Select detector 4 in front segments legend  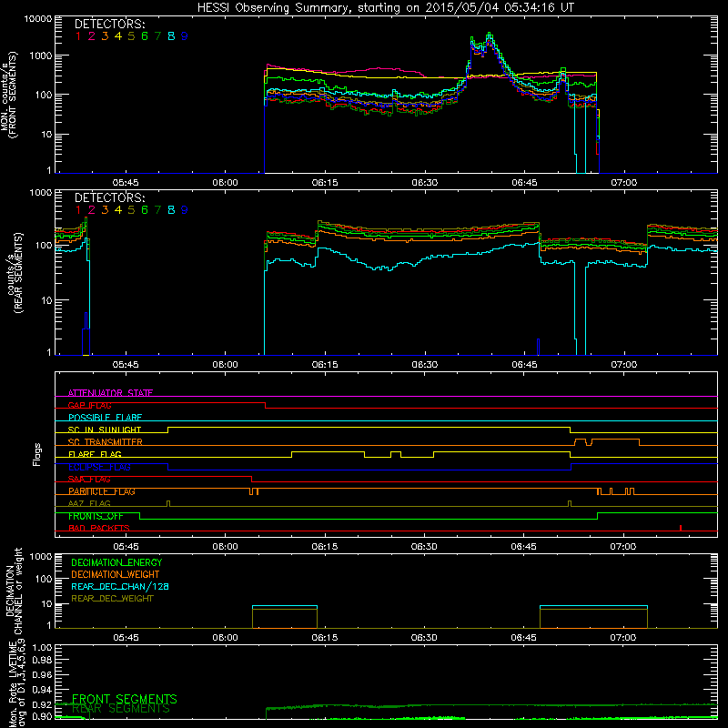pos(118,36)
